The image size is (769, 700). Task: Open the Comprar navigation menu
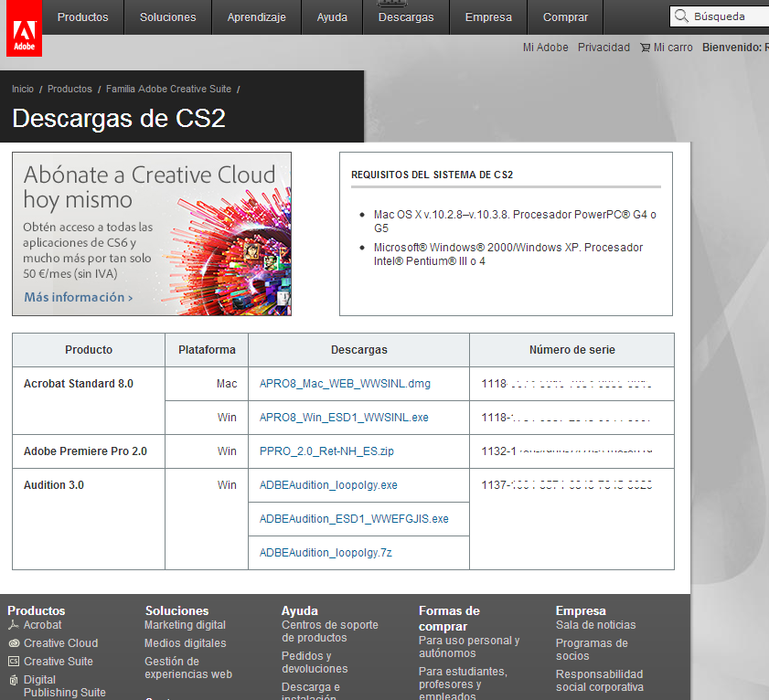[x=565, y=17]
